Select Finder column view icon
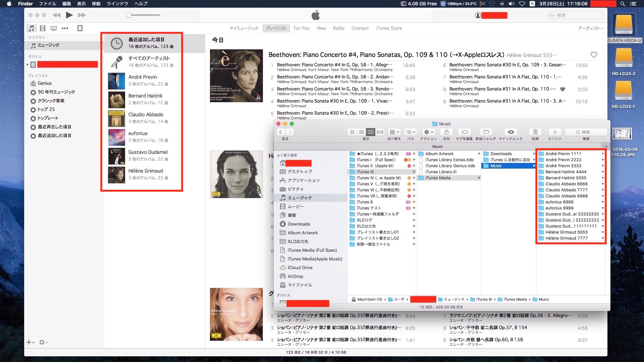 (x=371, y=132)
